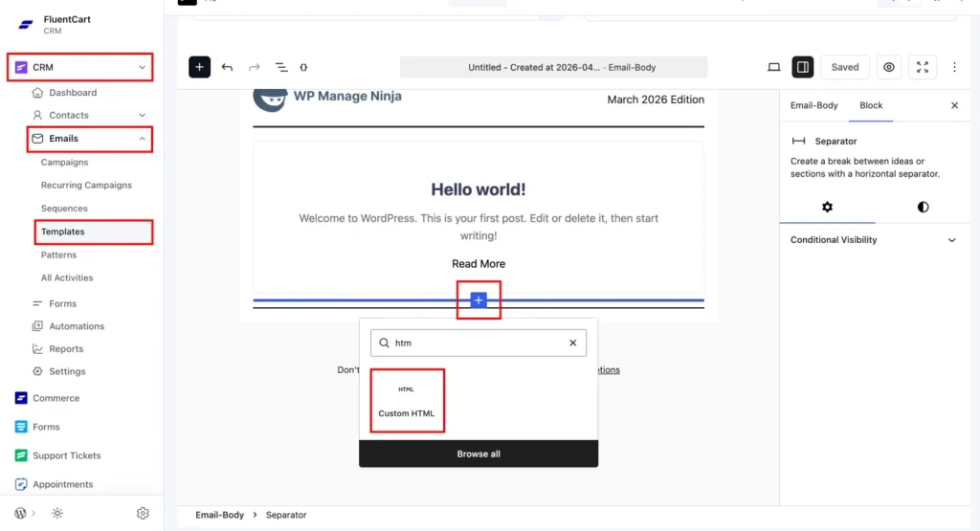The width and height of the screenshot is (980, 531).
Task: Collapse the CRM menu section
Action: [80, 67]
